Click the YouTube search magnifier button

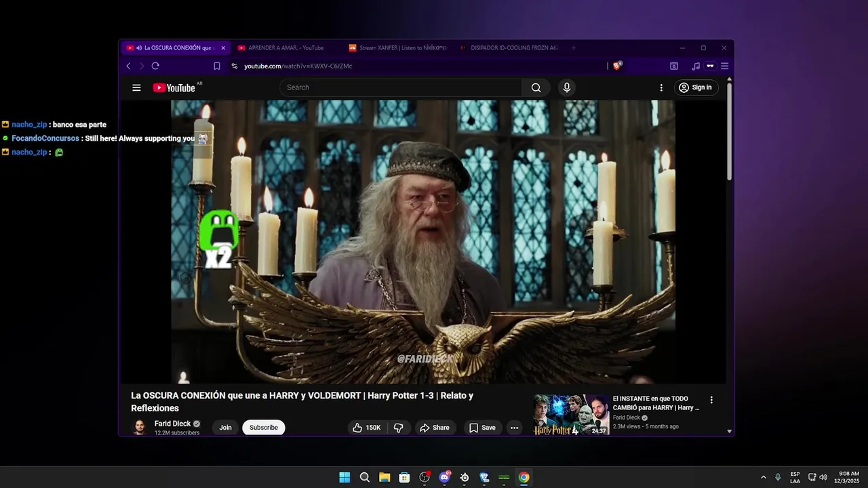click(x=536, y=87)
